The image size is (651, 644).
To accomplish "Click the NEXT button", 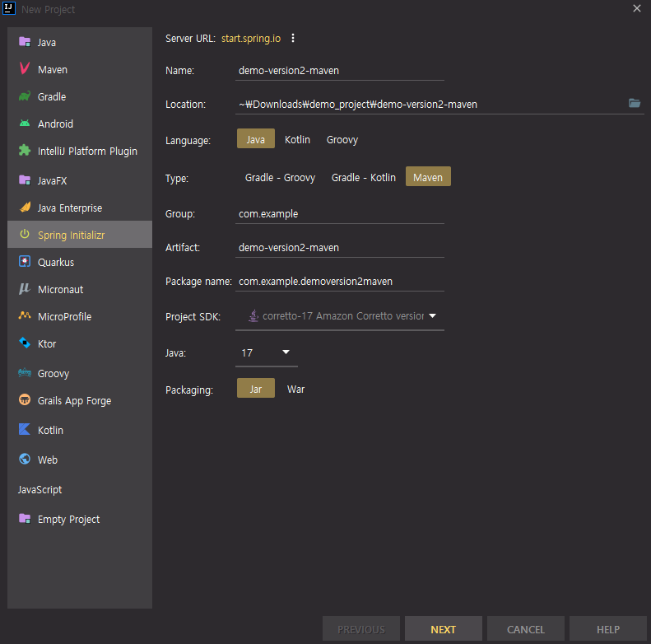I will [444, 629].
